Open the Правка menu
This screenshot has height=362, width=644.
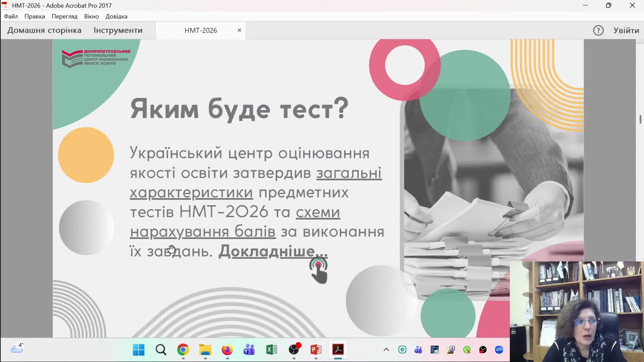tap(35, 17)
